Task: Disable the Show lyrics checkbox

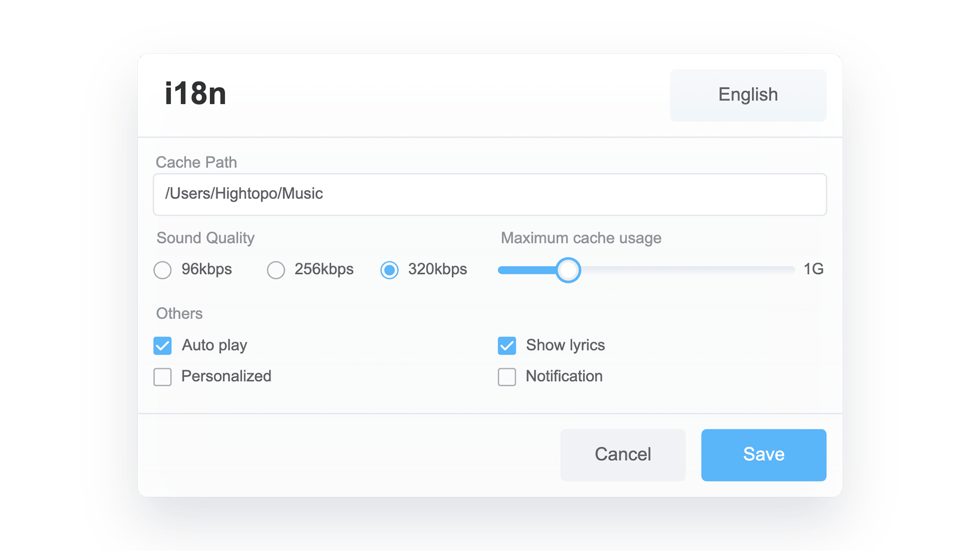Action: point(507,346)
